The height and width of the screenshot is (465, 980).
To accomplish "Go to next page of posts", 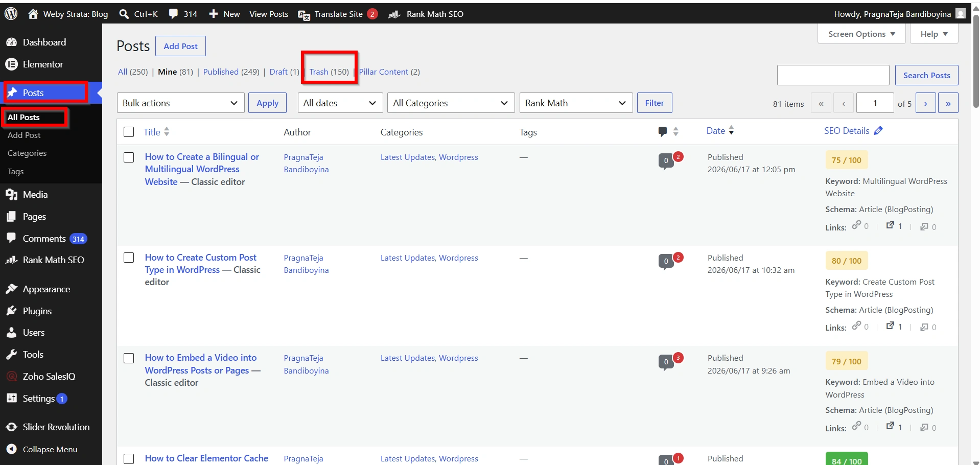I will pos(926,103).
